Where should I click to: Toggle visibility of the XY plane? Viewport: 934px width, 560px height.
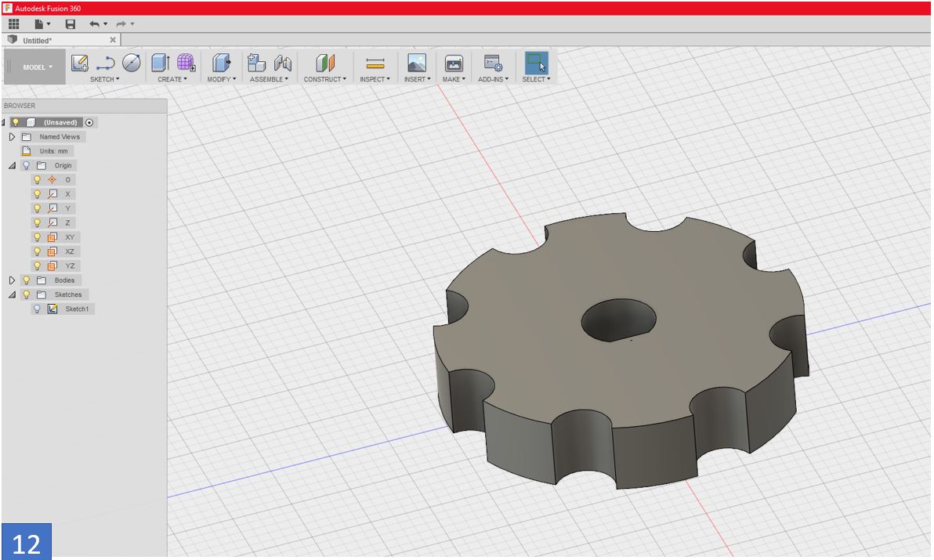click(x=37, y=237)
